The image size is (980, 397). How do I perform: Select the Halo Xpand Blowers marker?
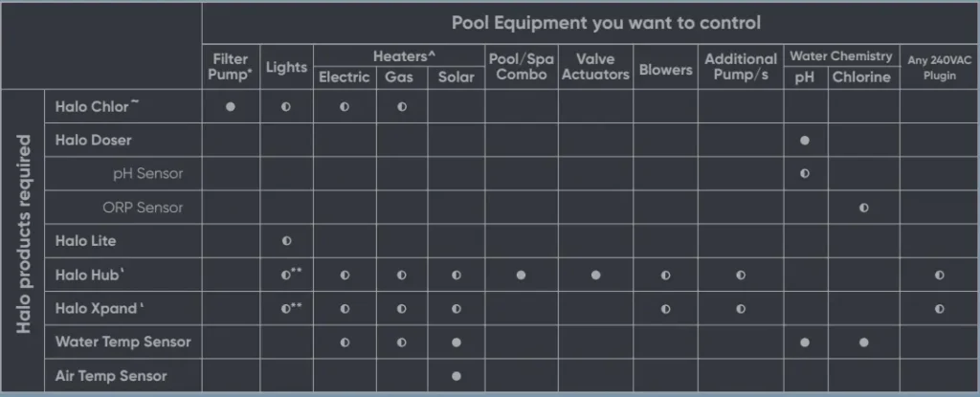point(665,309)
